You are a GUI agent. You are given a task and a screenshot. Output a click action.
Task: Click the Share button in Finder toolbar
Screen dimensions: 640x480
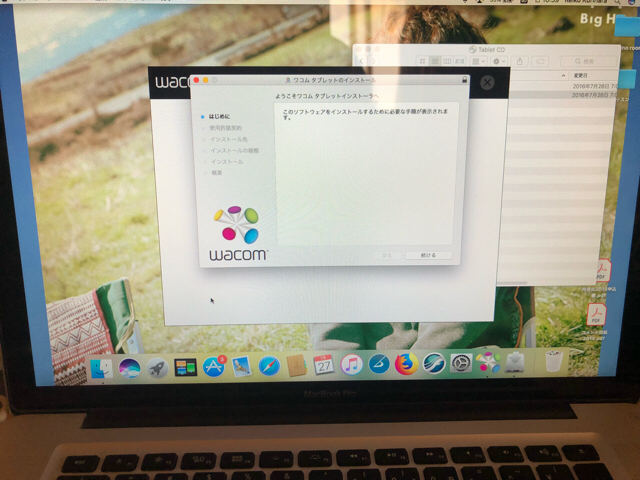click(x=520, y=61)
